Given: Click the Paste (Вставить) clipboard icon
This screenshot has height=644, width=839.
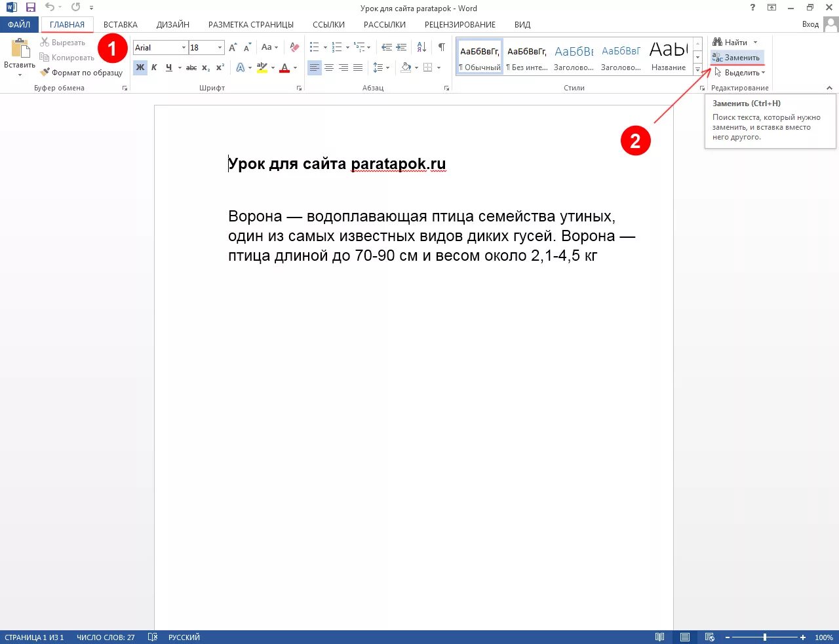Looking at the screenshot, I should pos(20,48).
